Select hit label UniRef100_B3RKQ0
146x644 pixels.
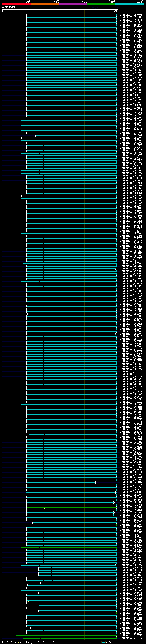[x=131, y=133]
